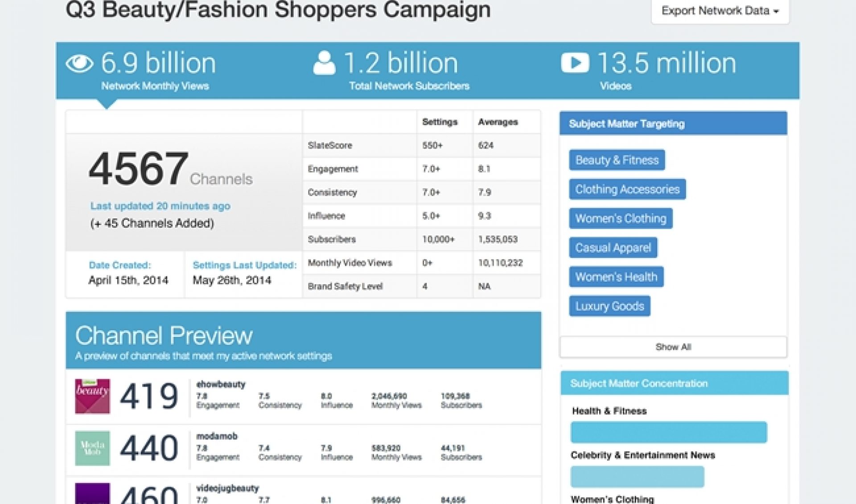The image size is (856, 504).
Task: Click the subscriber person icon near 1.2 billion
Action: pos(325,62)
